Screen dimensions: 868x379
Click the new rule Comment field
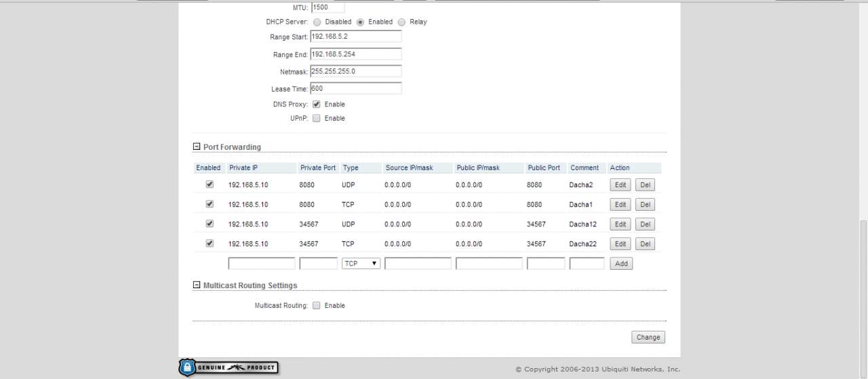pyautogui.click(x=587, y=264)
